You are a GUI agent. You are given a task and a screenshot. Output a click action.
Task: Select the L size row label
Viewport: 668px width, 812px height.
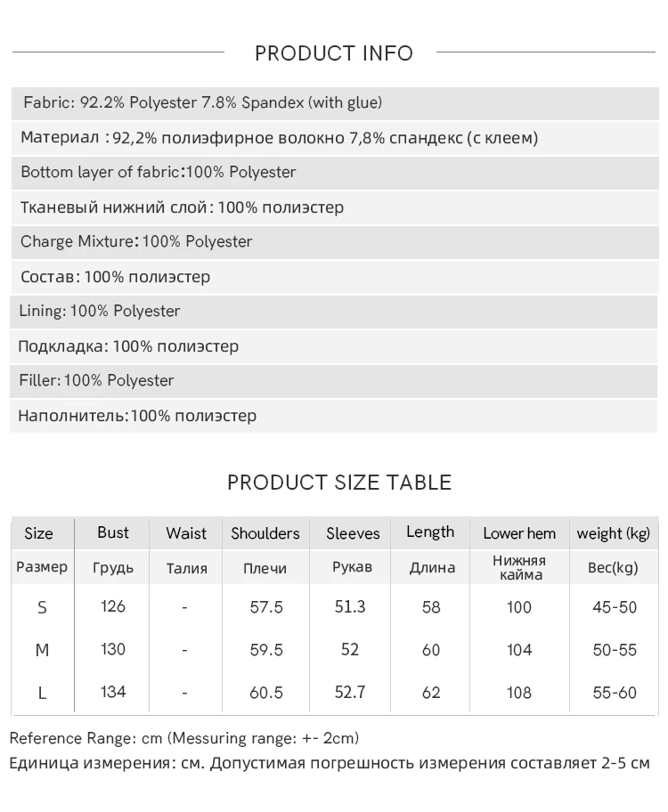pos(42,693)
